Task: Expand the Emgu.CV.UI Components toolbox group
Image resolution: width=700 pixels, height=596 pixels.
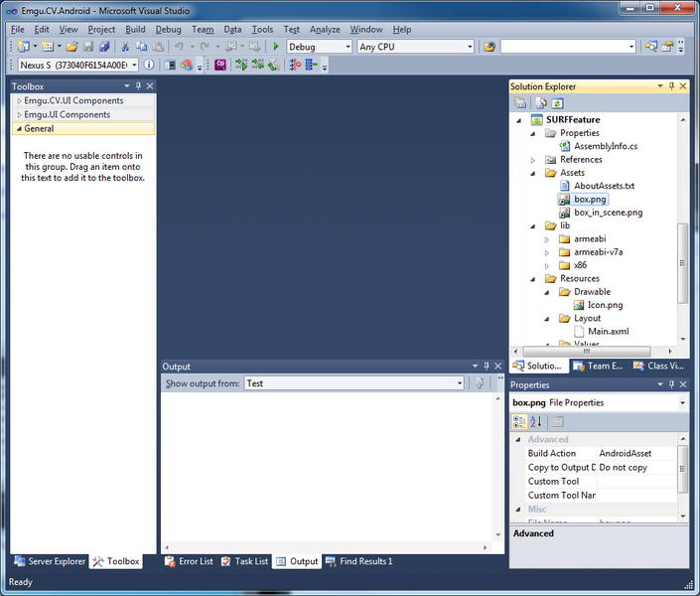Action: tap(19, 101)
